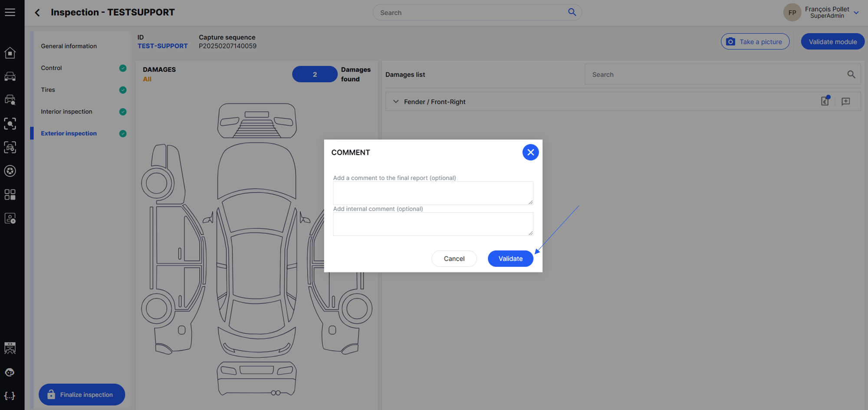Open the vehicles car icon in sidebar
This screenshot has width=868, height=410.
click(x=10, y=77)
